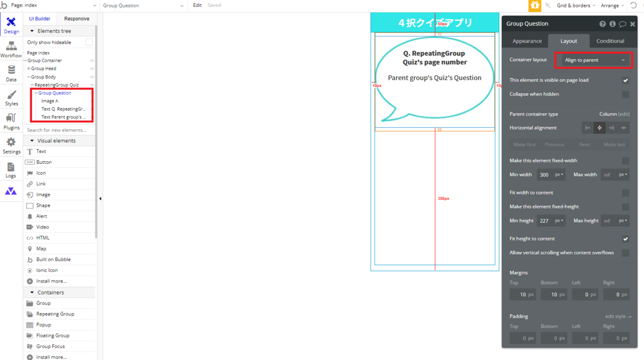Open the Logs section
644x360 pixels.
coord(11,170)
